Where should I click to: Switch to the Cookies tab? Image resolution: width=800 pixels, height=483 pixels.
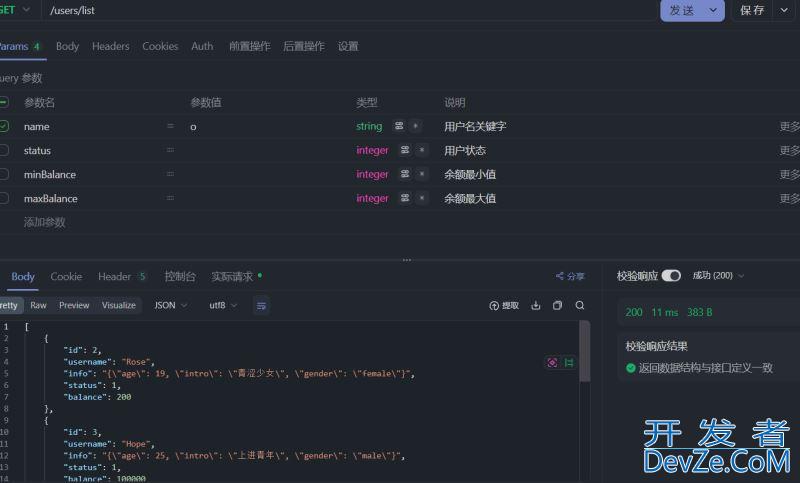pyautogui.click(x=160, y=46)
